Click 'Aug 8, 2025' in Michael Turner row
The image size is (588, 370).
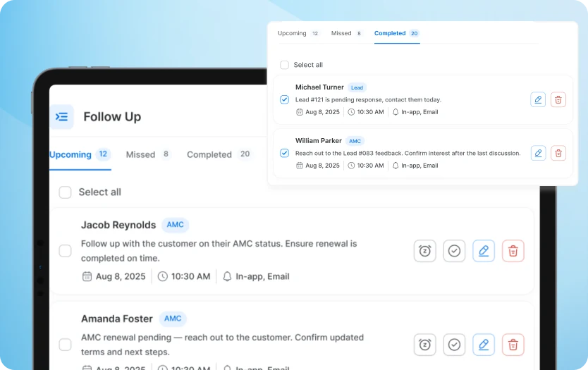(x=322, y=112)
